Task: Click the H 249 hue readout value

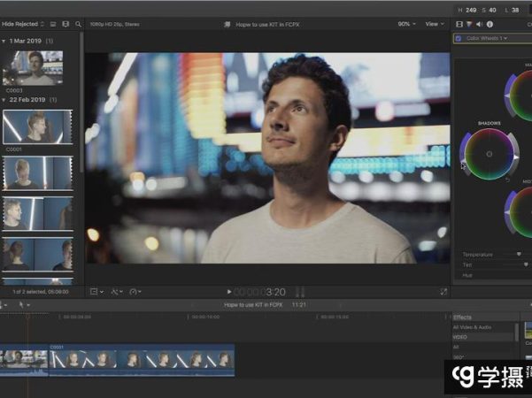Action: (x=467, y=10)
